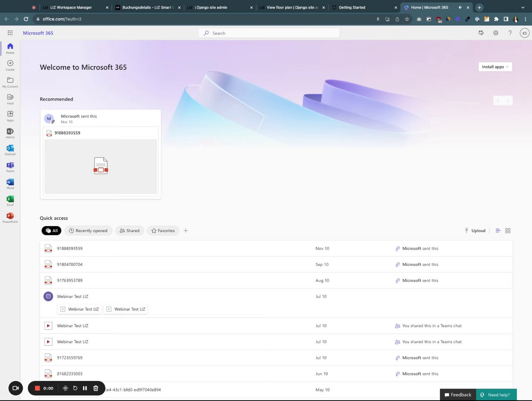
Task: Open file 81682335003 in the list
Action: pyautogui.click(x=276, y=374)
